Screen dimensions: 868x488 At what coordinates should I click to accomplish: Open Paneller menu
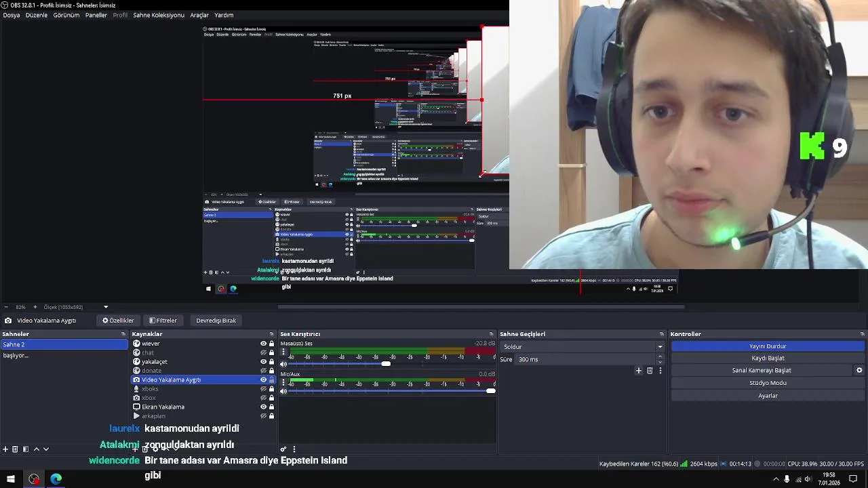point(96,15)
